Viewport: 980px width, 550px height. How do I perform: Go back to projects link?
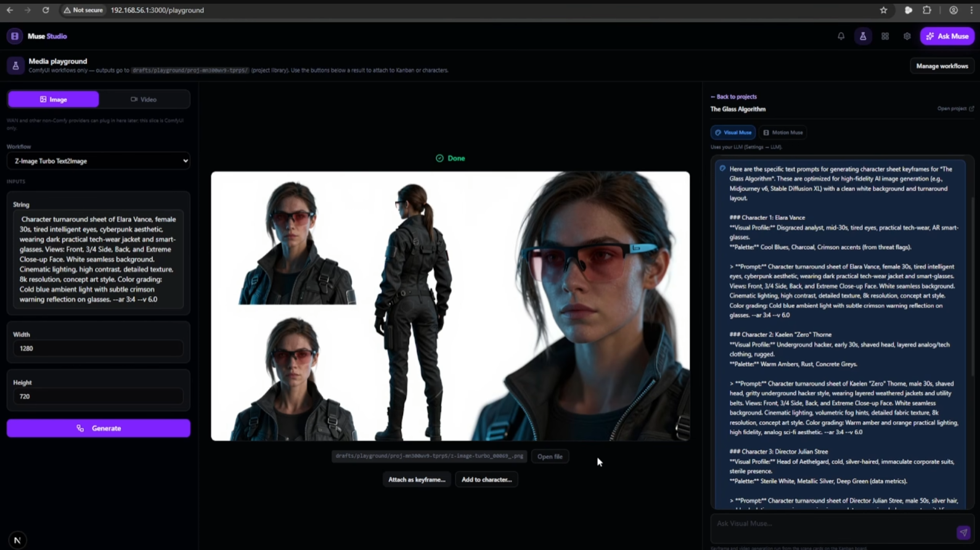[x=733, y=97]
